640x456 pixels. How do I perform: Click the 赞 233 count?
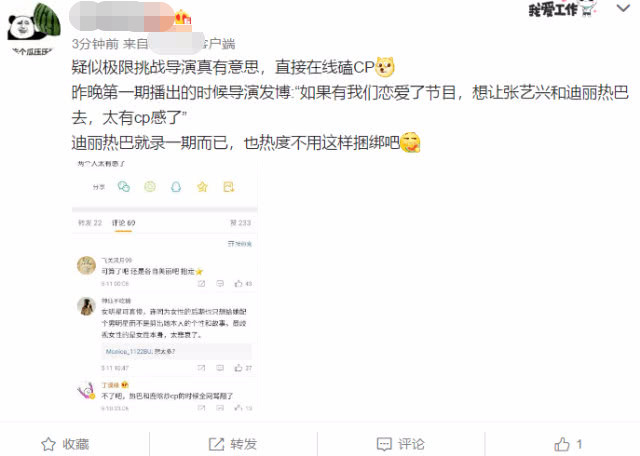click(x=240, y=223)
